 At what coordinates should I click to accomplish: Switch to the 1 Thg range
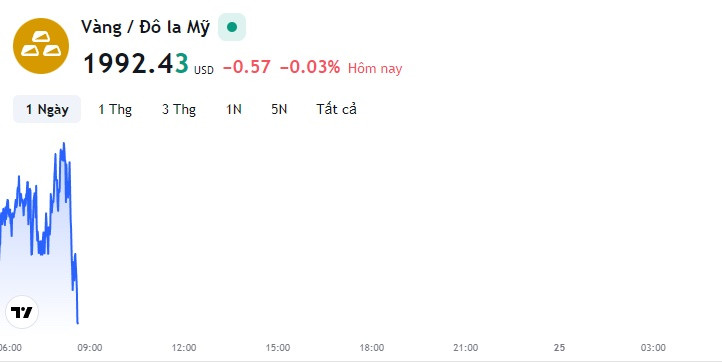(115, 109)
